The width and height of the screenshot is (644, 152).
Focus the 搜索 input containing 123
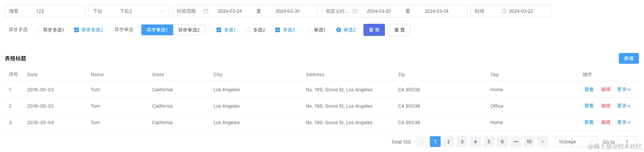(45, 11)
